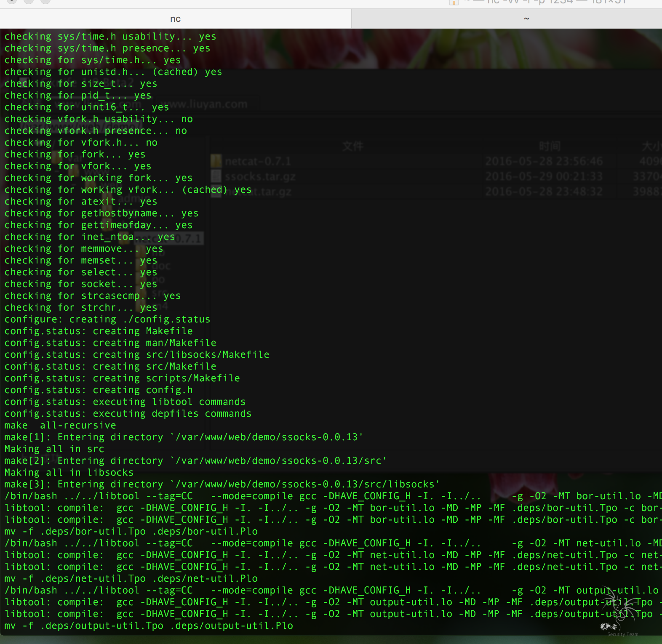
Task: Click the "configure: creating ./config.status" line
Action: 107,319
